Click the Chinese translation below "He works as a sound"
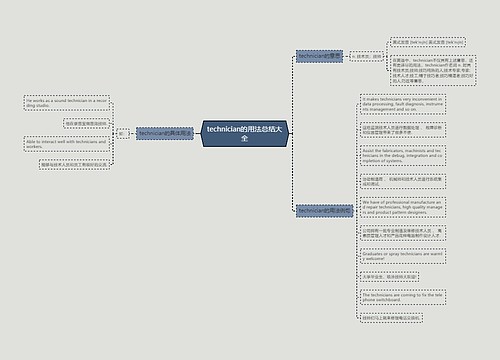This screenshot has height=360, width=500. point(87,123)
